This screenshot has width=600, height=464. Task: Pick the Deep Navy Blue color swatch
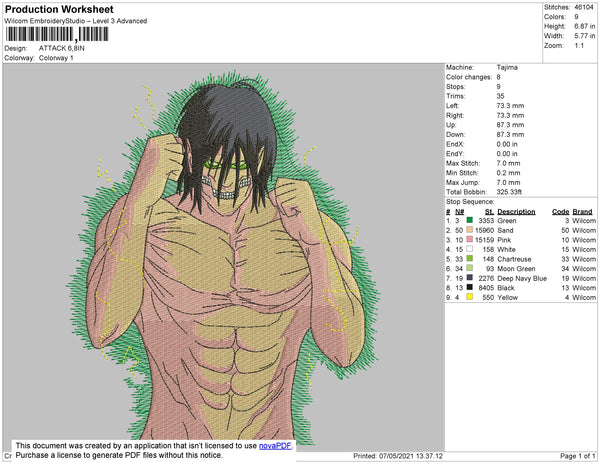tap(470, 278)
